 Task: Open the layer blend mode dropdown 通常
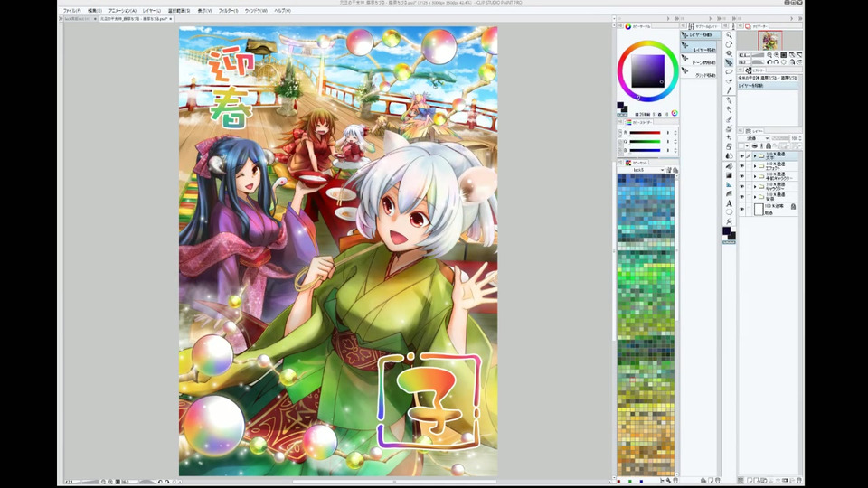(754, 138)
